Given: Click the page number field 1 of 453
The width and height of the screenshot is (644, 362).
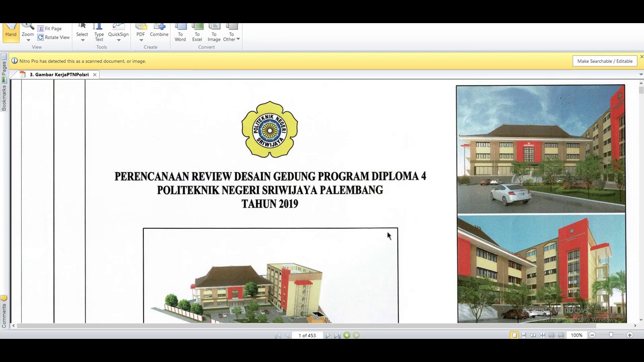Looking at the screenshot, I should [x=307, y=335].
